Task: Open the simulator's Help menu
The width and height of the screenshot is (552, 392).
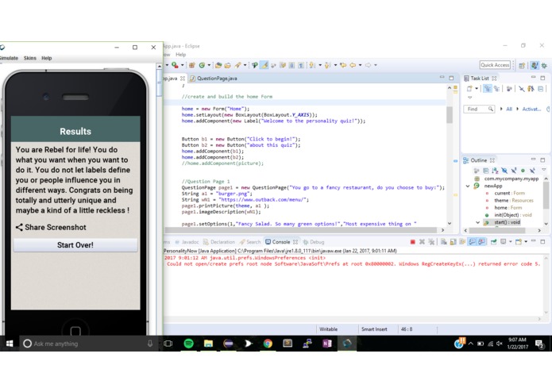Action: click(47, 58)
